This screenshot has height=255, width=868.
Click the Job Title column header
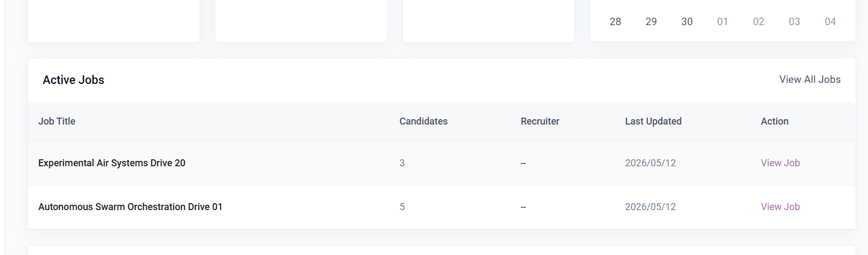(x=57, y=121)
